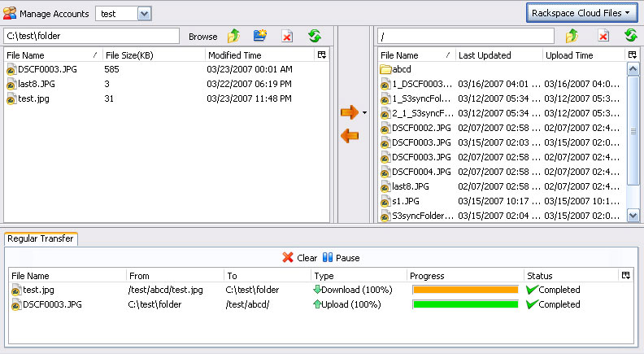
Task: Select DSCF0003.JPG transfer row
Action: [320, 304]
